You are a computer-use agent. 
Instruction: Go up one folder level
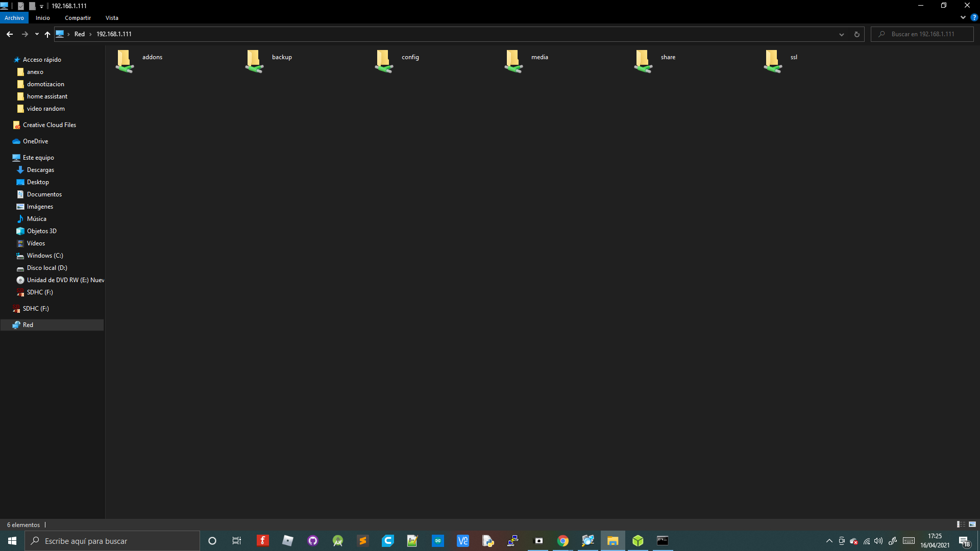[47, 34]
